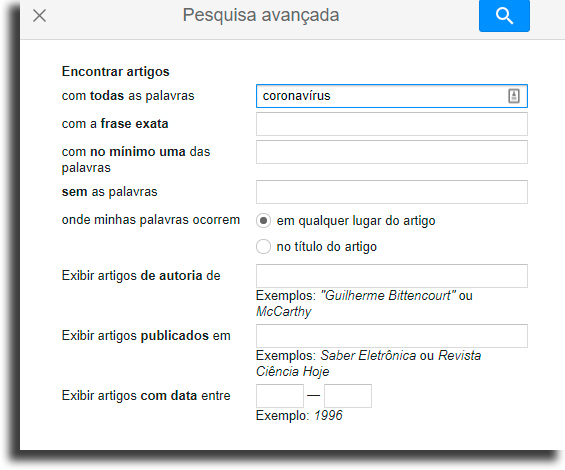This screenshot has height=470, width=565.
Task: Click the blue magnifier search button
Action: pyautogui.click(x=504, y=15)
